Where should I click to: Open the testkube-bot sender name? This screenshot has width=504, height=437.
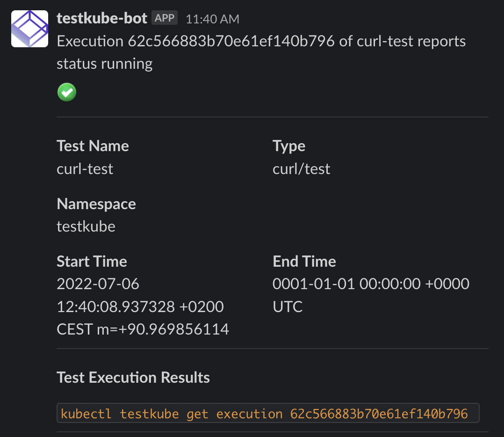(x=102, y=18)
